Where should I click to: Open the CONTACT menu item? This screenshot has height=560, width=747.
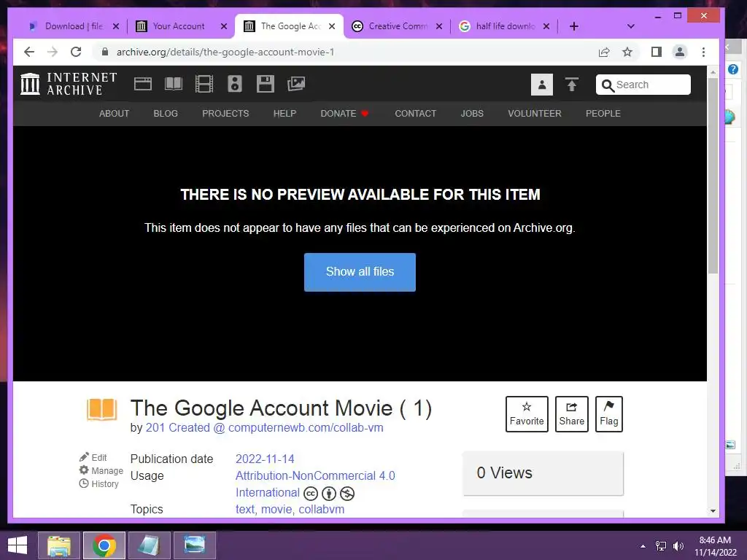[415, 113]
